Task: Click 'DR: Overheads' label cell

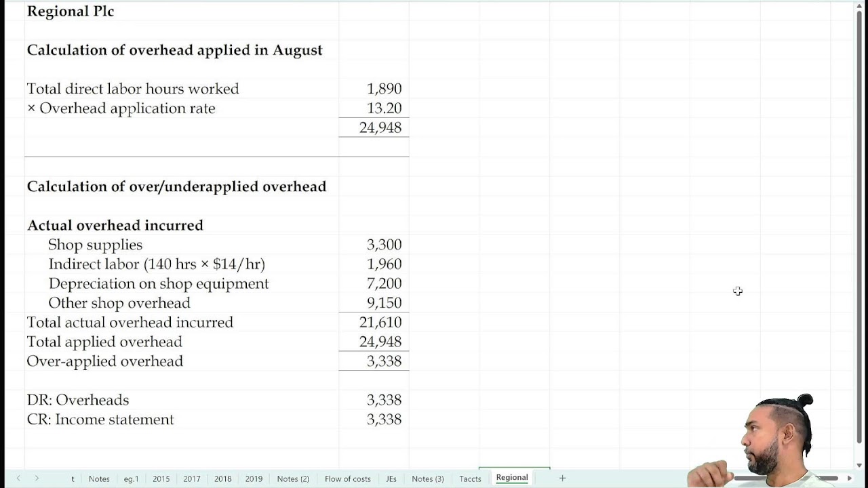Action: click(77, 400)
